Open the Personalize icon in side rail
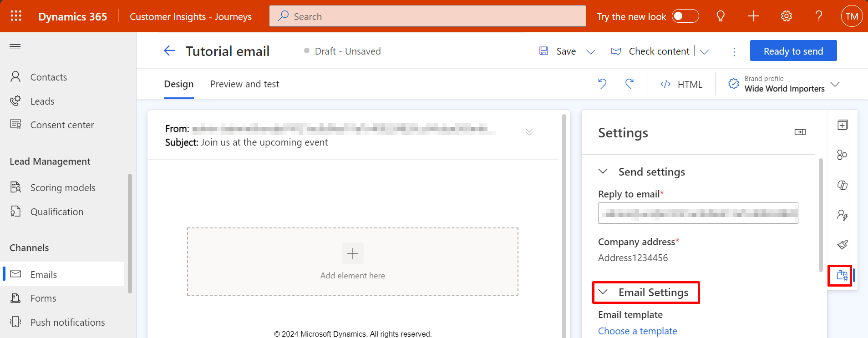The width and height of the screenshot is (868, 338). pyautogui.click(x=843, y=215)
